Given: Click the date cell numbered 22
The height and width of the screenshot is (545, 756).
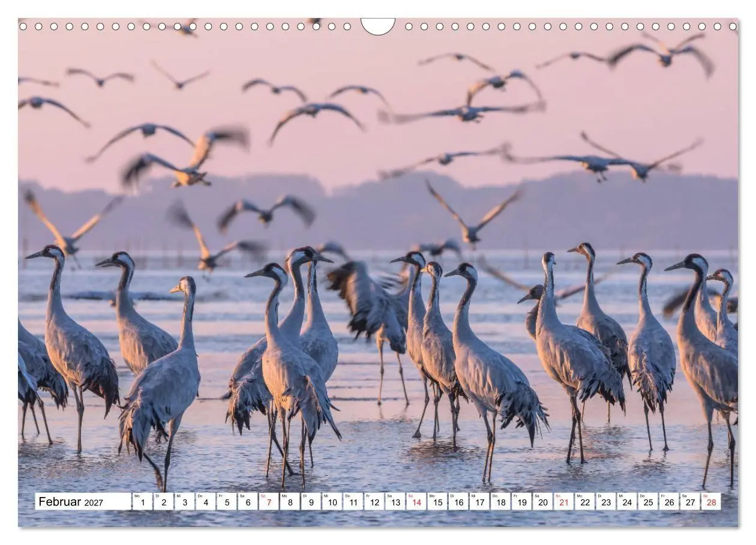Looking at the screenshot, I should (585, 502).
